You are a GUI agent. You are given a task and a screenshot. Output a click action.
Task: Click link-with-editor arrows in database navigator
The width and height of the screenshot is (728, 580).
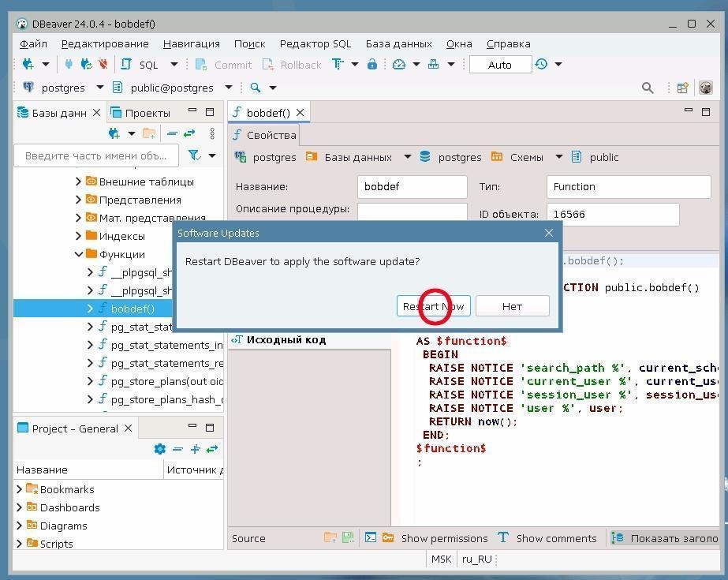click(189, 133)
